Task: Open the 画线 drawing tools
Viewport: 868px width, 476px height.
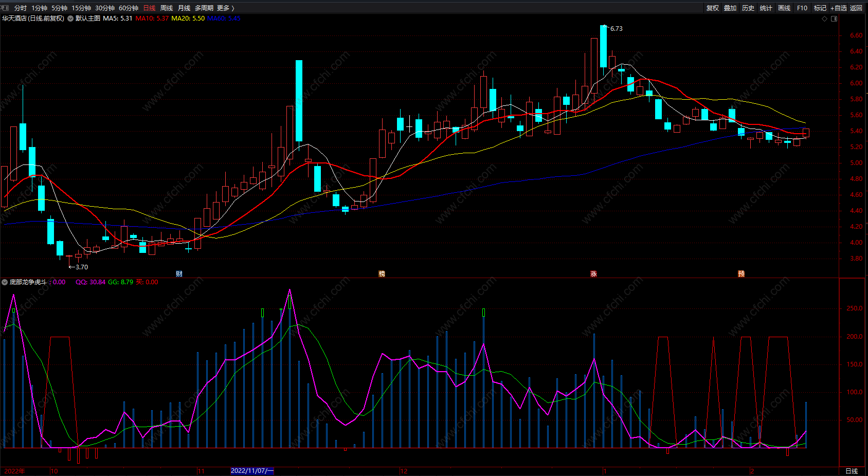Action: [x=784, y=8]
